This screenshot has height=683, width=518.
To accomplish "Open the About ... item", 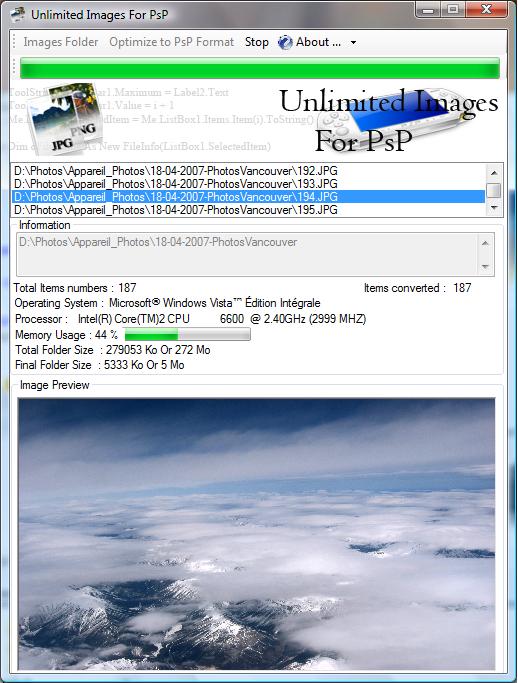I will click(x=318, y=42).
